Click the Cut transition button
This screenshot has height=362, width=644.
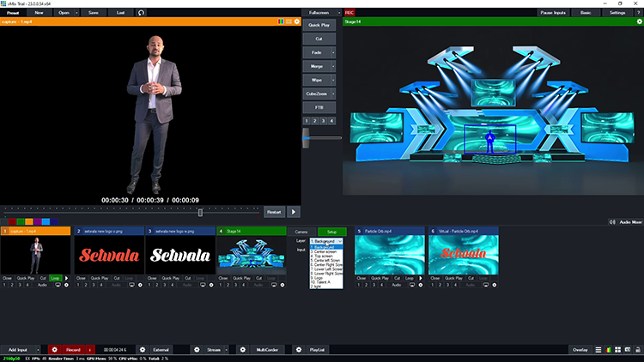(x=319, y=39)
